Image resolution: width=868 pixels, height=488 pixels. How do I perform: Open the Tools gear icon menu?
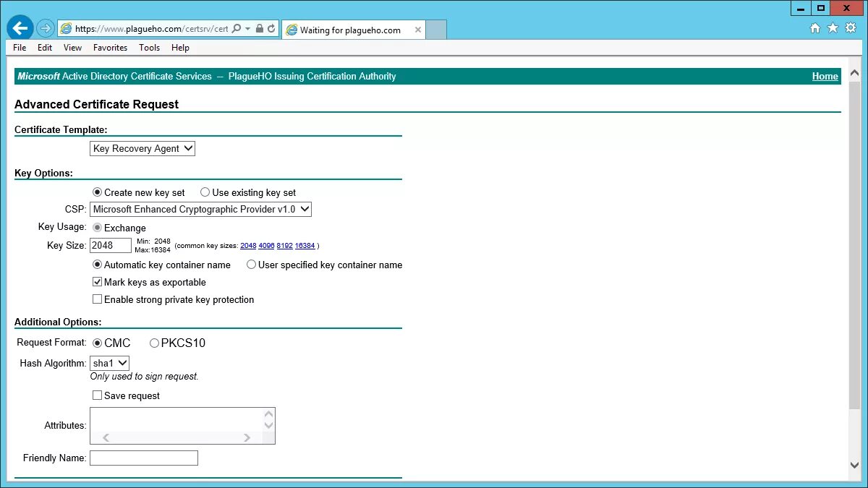850,28
